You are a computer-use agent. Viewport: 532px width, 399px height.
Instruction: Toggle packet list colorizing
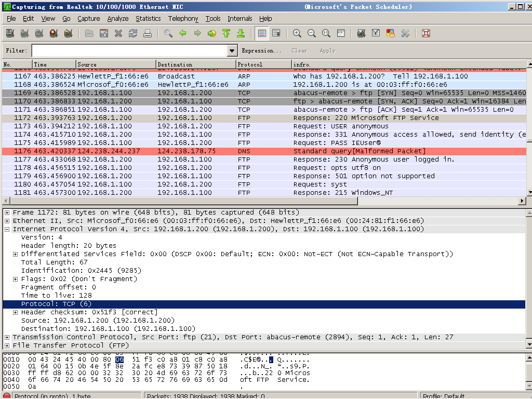pos(262,33)
